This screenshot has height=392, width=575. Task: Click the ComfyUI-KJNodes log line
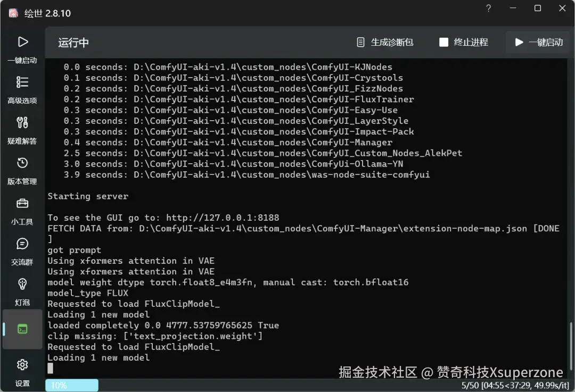coord(228,67)
